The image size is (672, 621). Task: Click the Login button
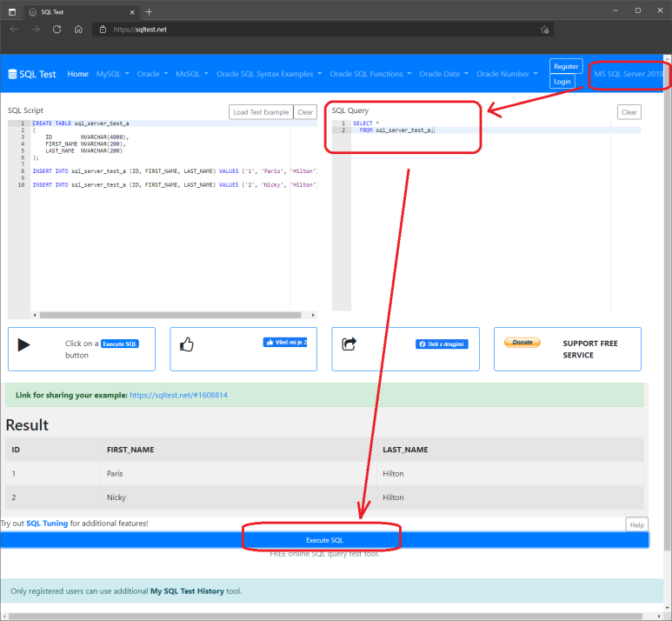[562, 81]
